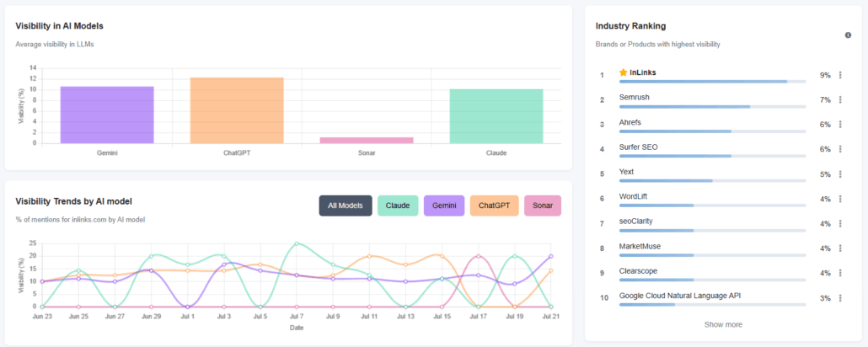The image size is (868, 347).
Task: Open the options menu for WordLift row
Action: (x=840, y=199)
